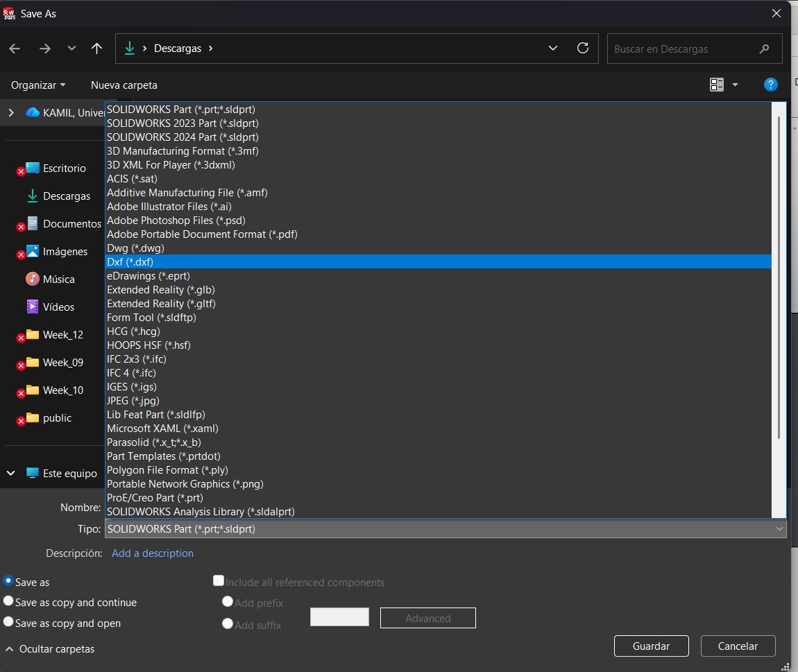The height and width of the screenshot is (672, 798).
Task: Create a Nueva carpeta
Action: click(x=124, y=85)
